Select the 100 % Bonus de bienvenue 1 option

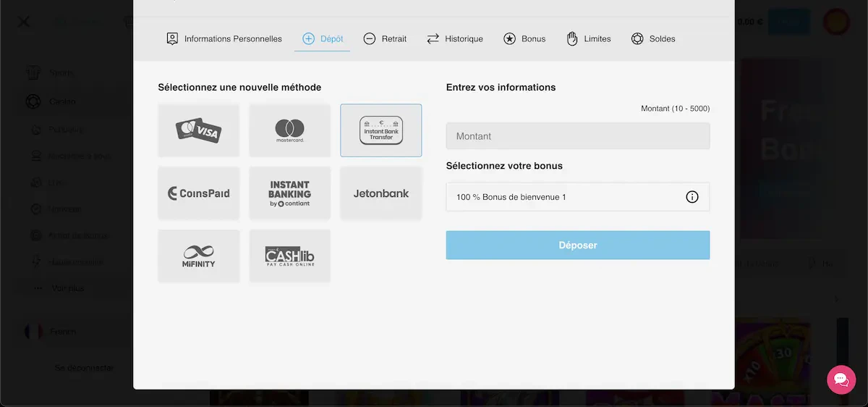578,197
